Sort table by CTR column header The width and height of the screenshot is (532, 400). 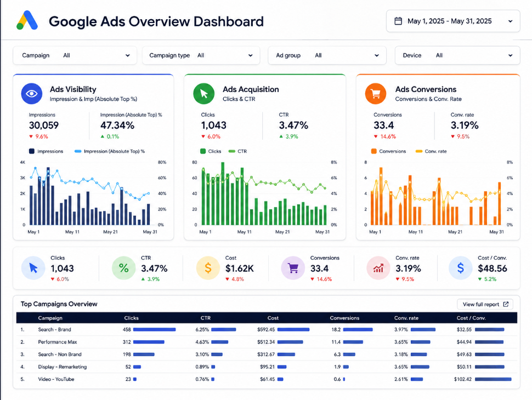pyautogui.click(x=206, y=318)
